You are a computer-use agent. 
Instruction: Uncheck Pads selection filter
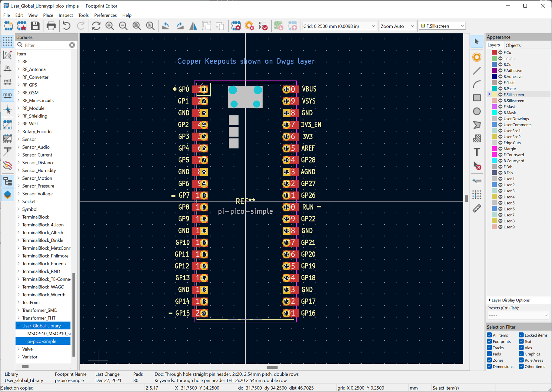pos(489,354)
